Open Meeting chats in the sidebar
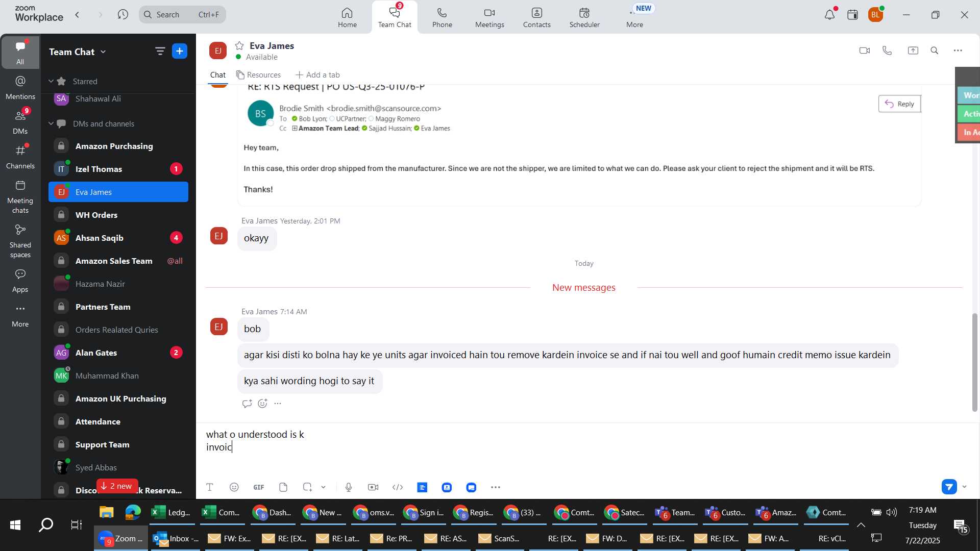The height and width of the screenshot is (551, 980). 20,196
